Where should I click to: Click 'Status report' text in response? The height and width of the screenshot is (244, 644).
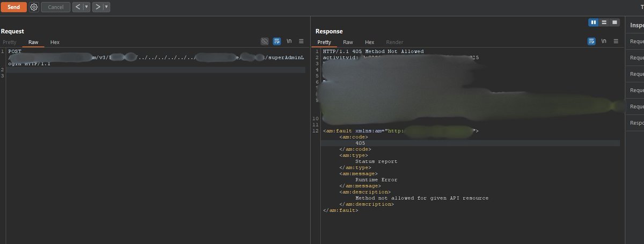[376, 161]
